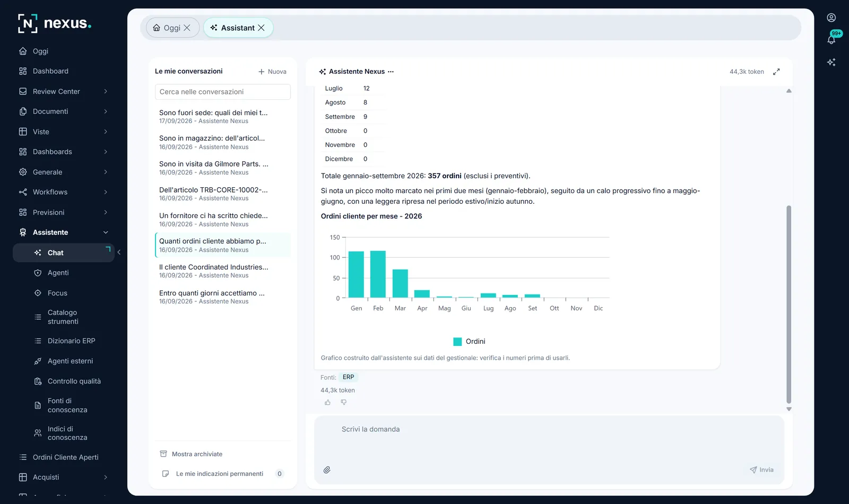Click the Invia send button
The height and width of the screenshot is (504, 849).
(761, 470)
